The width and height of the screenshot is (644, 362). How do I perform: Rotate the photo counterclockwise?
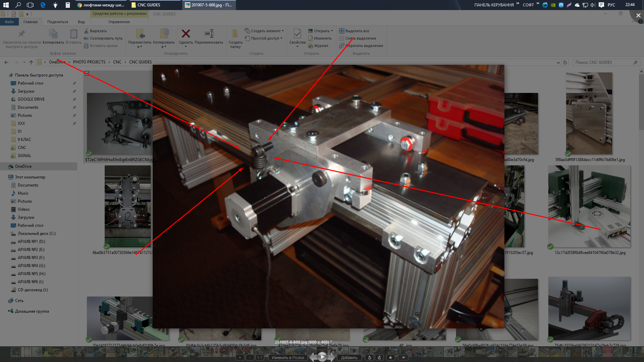click(x=369, y=358)
